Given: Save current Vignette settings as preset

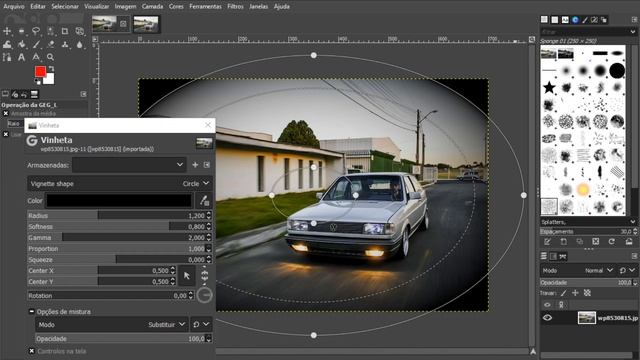Looking at the screenshot, I should 195,165.
